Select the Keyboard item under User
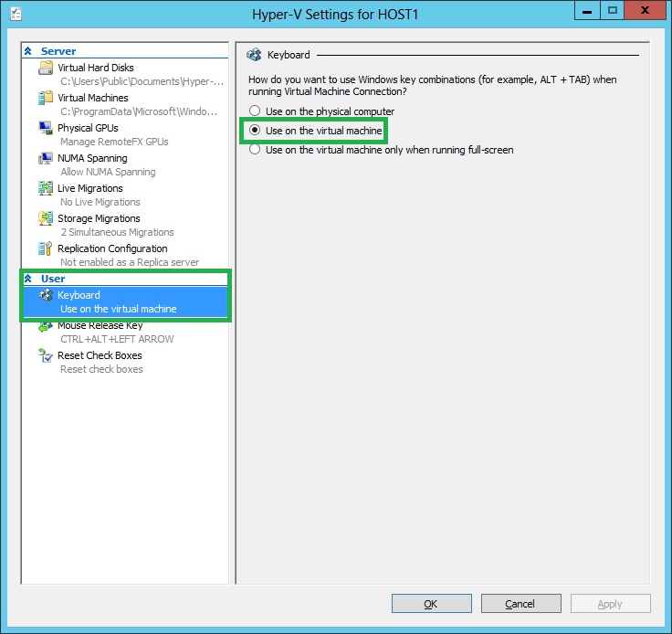The width and height of the screenshot is (672, 634). click(x=126, y=301)
